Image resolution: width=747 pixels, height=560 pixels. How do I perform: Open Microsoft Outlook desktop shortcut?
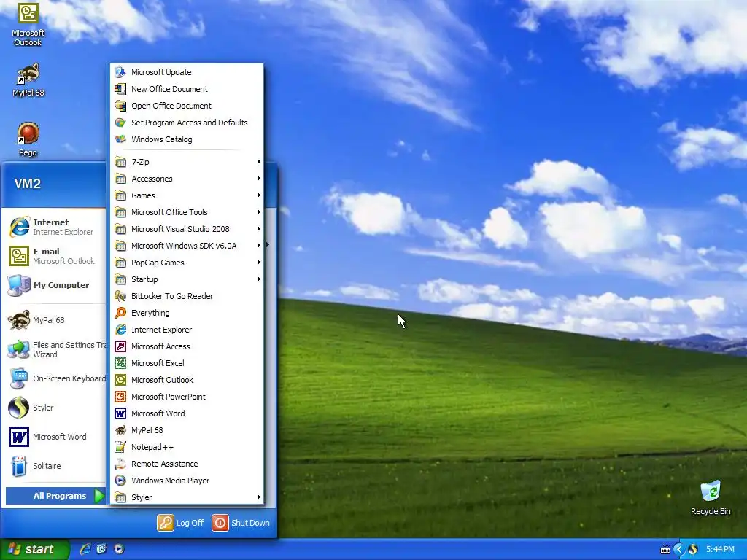tap(28, 24)
